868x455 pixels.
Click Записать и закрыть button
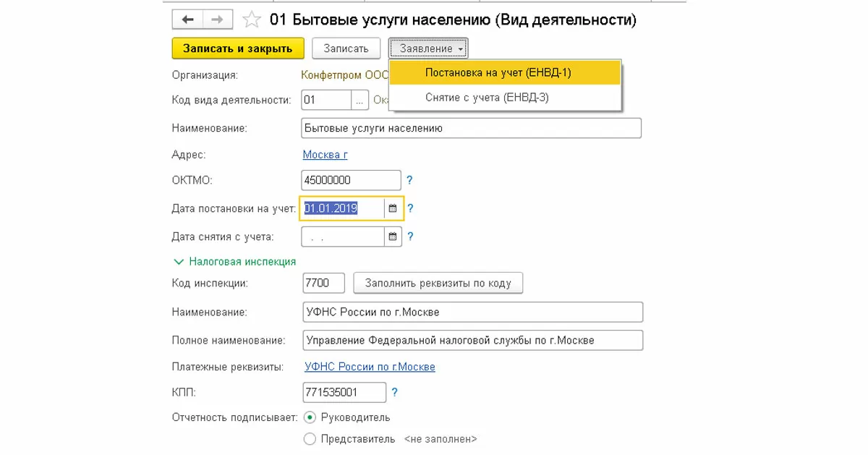pyautogui.click(x=237, y=48)
